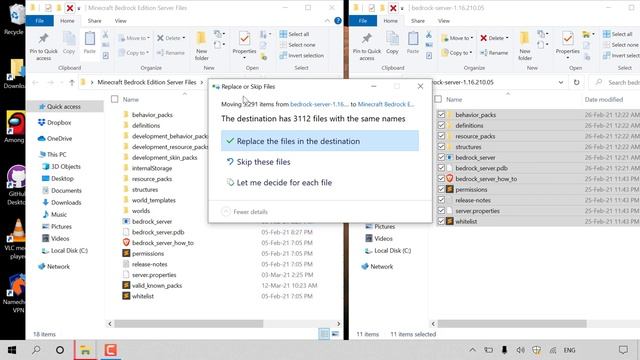The width and height of the screenshot is (640, 360).
Task: Click Copy icon in right window ribbon
Action: tap(392, 43)
